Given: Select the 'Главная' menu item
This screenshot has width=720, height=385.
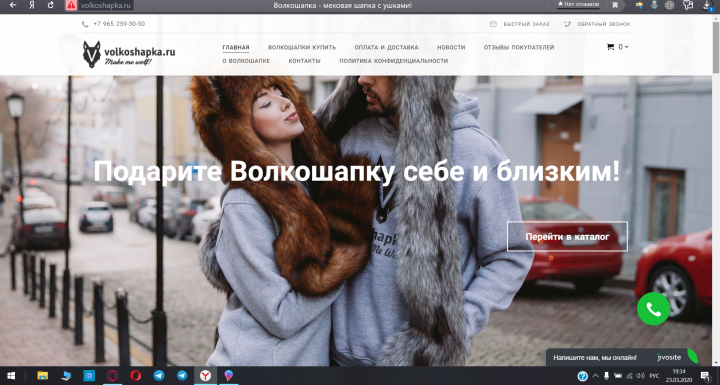Looking at the screenshot, I should 236,47.
